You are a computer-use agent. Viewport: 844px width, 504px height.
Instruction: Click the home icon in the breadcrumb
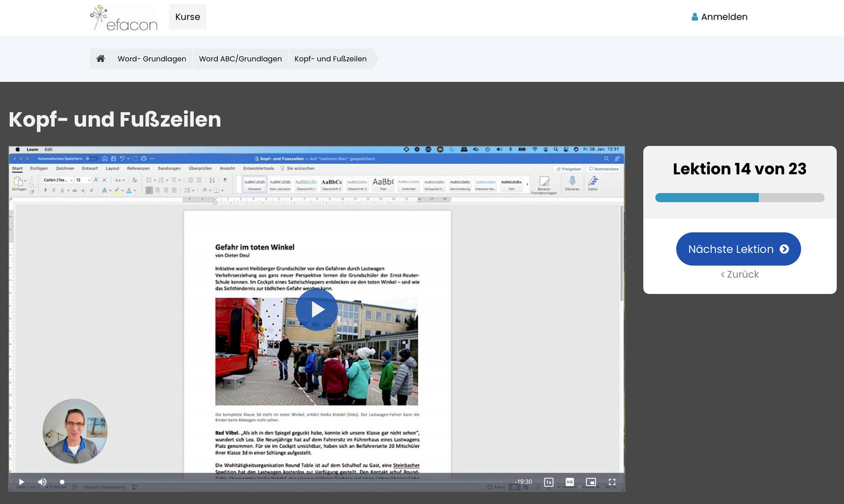click(x=100, y=58)
